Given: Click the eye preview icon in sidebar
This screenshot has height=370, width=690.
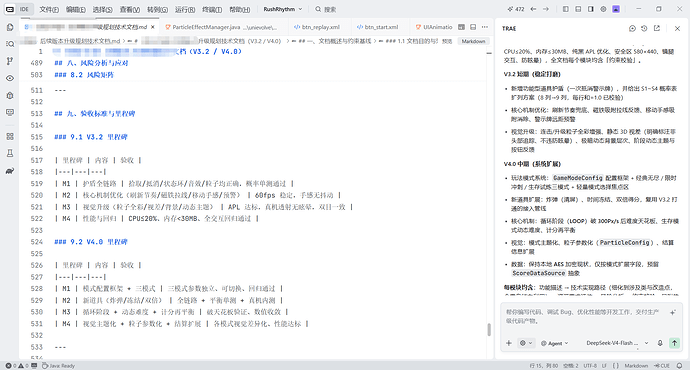Looking at the screenshot, I should pos(10,78).
